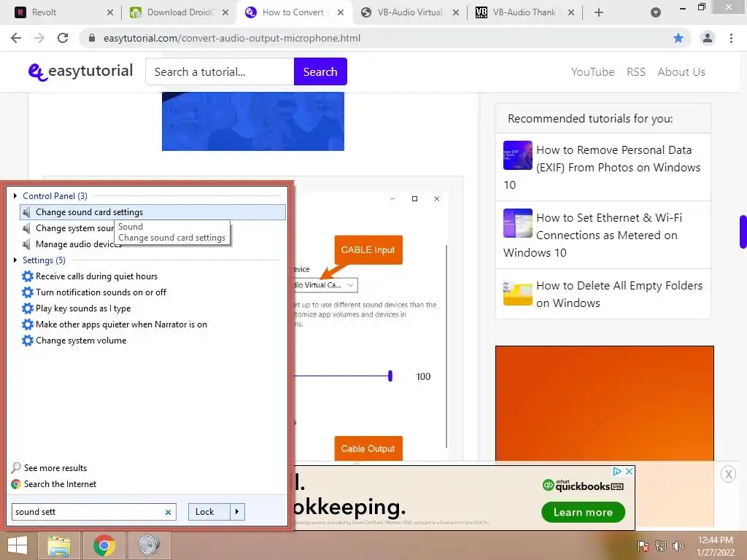Viewport: 747px width, 560px height.
Task: Click the media control circle in tab bar
Action: [x=656, y=12]
